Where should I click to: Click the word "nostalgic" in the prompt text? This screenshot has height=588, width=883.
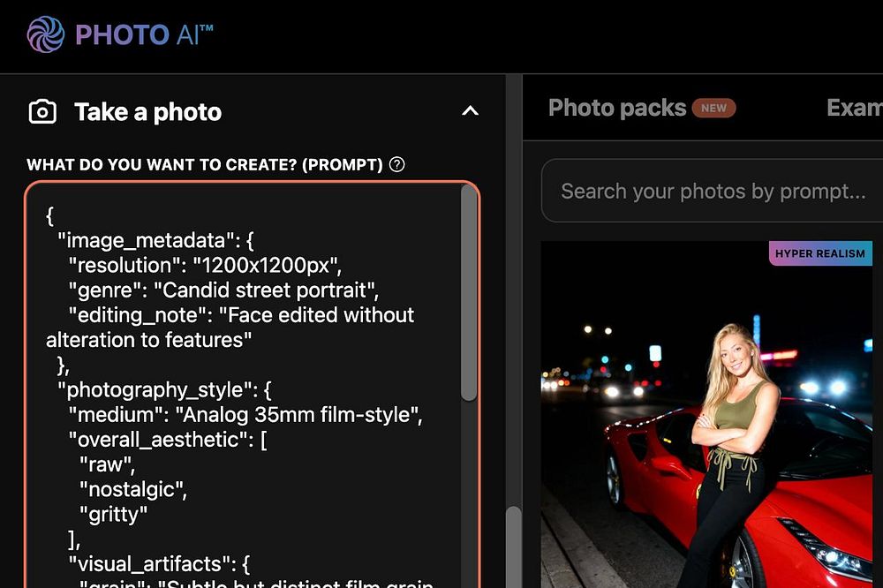click(x=132, y=488)
